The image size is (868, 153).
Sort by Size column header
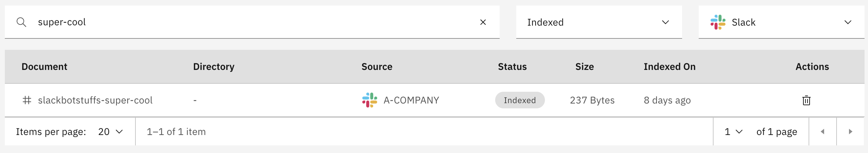click(x=584, y=67)
